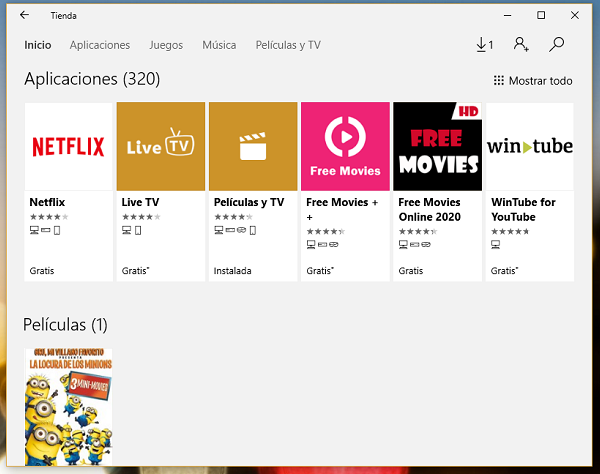
Task: Click Gratis label on the WinTube card
Action: [x=504, y=271]
